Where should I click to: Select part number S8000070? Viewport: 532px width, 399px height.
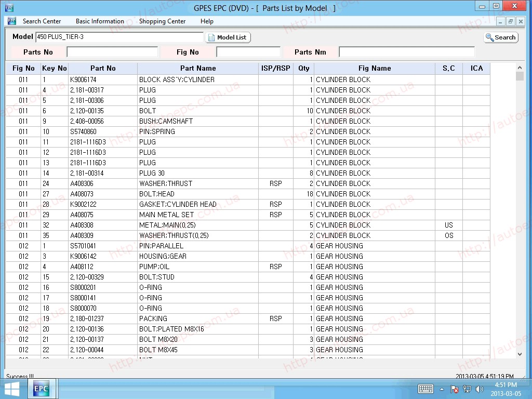pyautogui.click(x=83, y=308)
